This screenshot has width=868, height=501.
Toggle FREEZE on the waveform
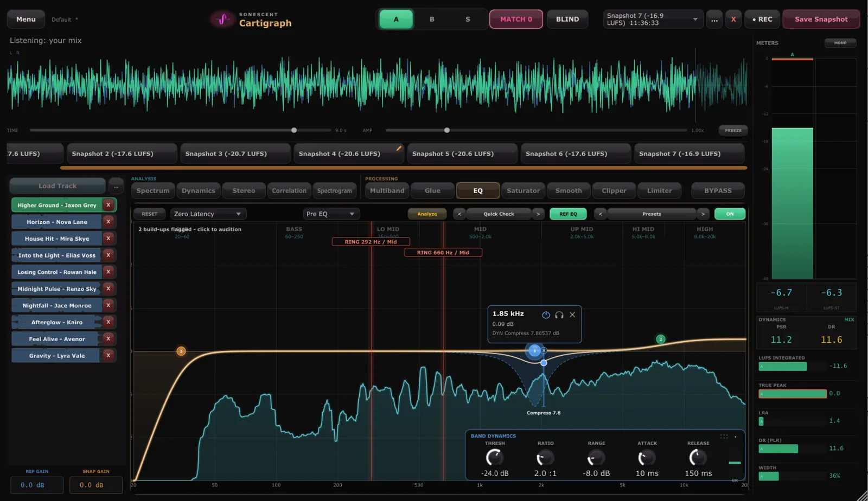coord(733,130)
